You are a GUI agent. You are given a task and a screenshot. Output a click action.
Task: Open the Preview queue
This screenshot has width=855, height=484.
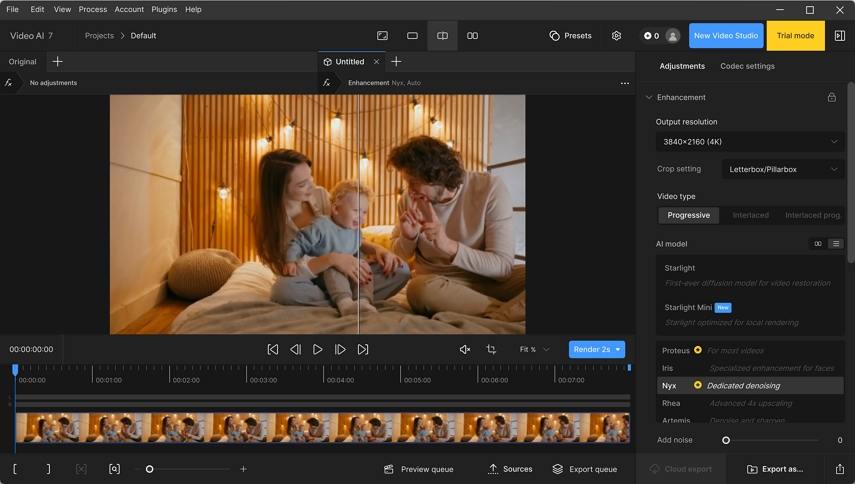[x=419, y=469]
